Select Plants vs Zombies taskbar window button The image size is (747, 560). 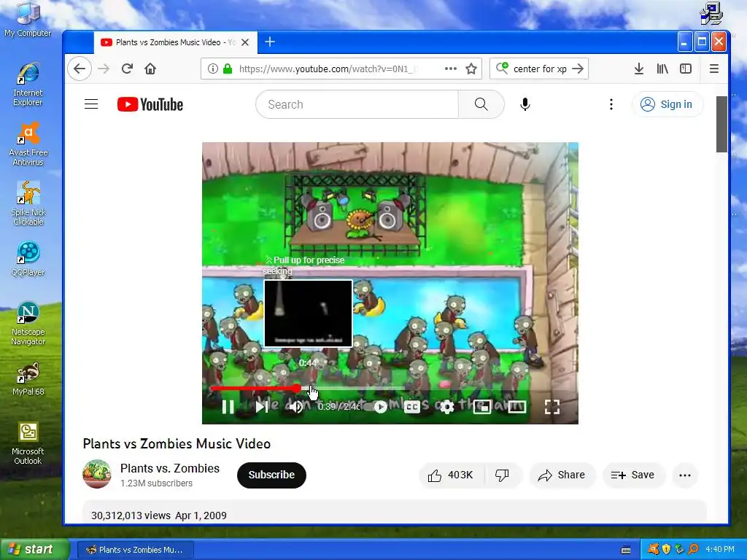(x=135, y=550)
